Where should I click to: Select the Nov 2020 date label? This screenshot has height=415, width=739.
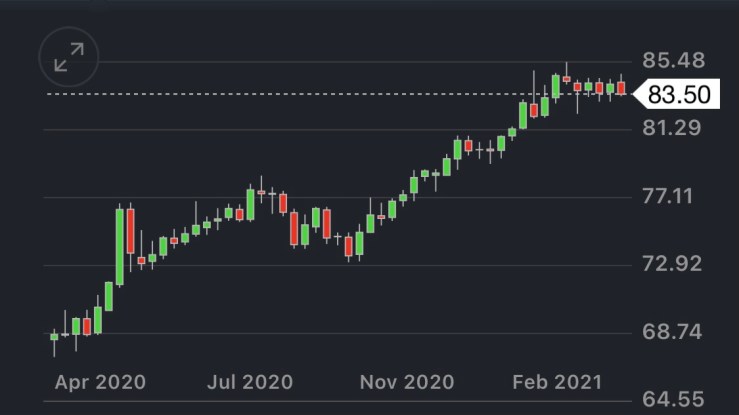[x=408, y=382]
